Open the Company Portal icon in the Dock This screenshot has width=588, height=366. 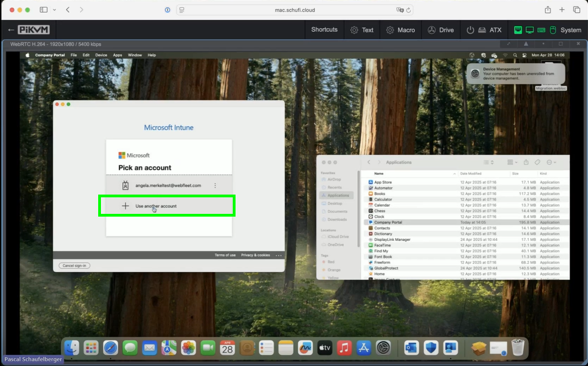450,348
